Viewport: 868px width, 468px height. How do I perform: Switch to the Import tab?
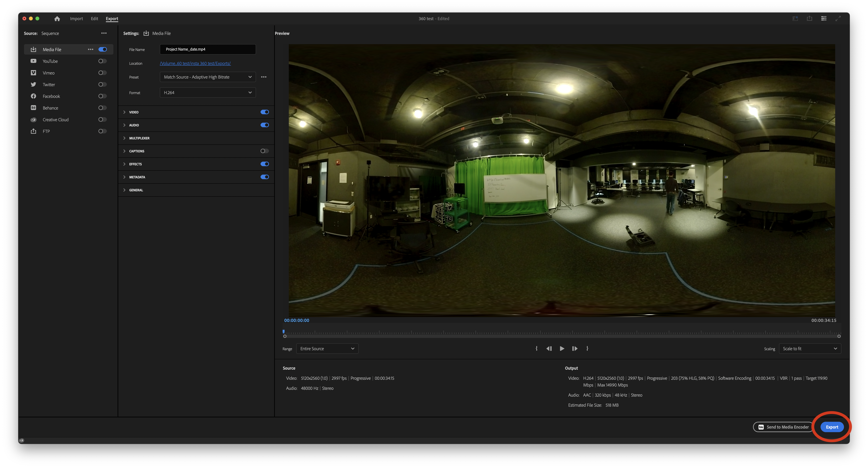tap(77, 18)
